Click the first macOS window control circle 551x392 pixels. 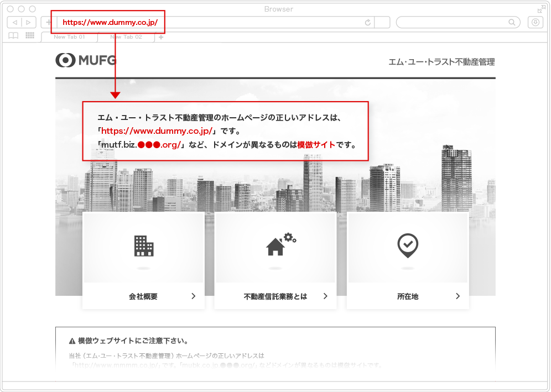click(11, 9)
